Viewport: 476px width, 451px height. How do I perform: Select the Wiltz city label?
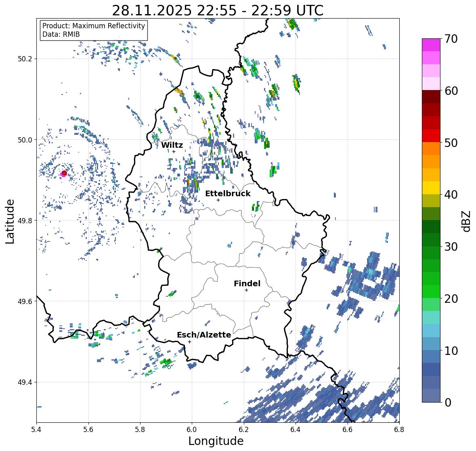(x=172, y=145)
